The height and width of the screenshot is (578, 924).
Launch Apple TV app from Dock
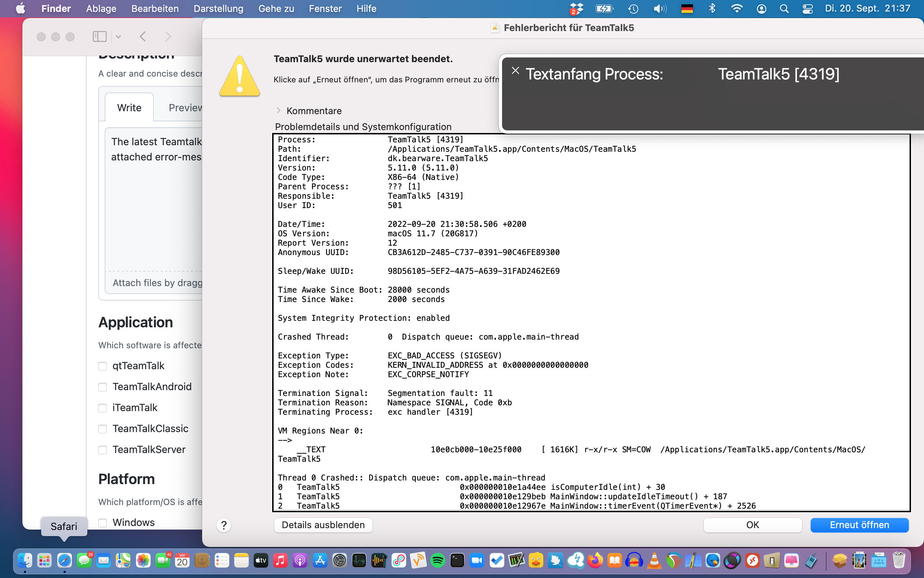coord(261,561)
